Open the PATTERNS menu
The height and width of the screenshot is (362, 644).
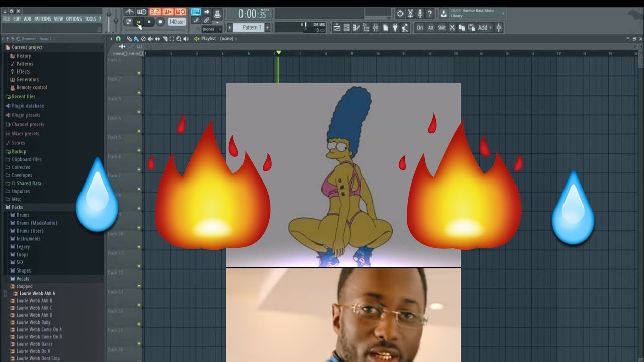[x=43, y=19]
